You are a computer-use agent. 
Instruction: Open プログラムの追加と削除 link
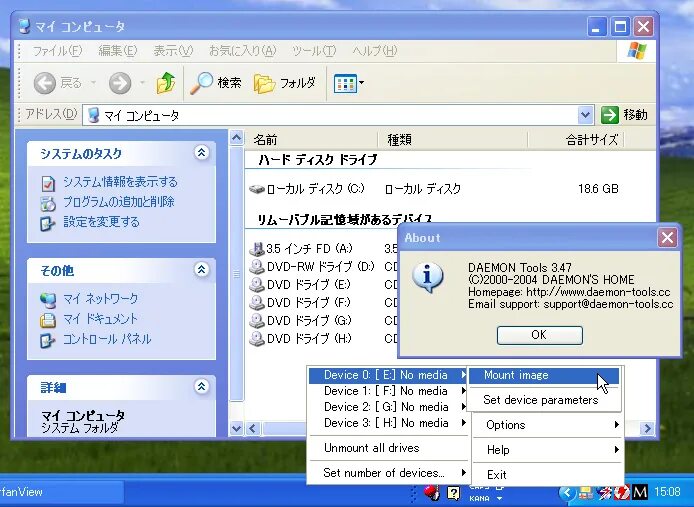click(119, 202)
